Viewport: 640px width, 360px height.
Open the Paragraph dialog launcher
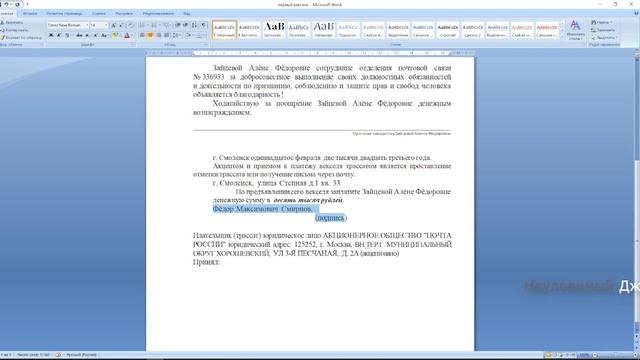pos(206,44)
